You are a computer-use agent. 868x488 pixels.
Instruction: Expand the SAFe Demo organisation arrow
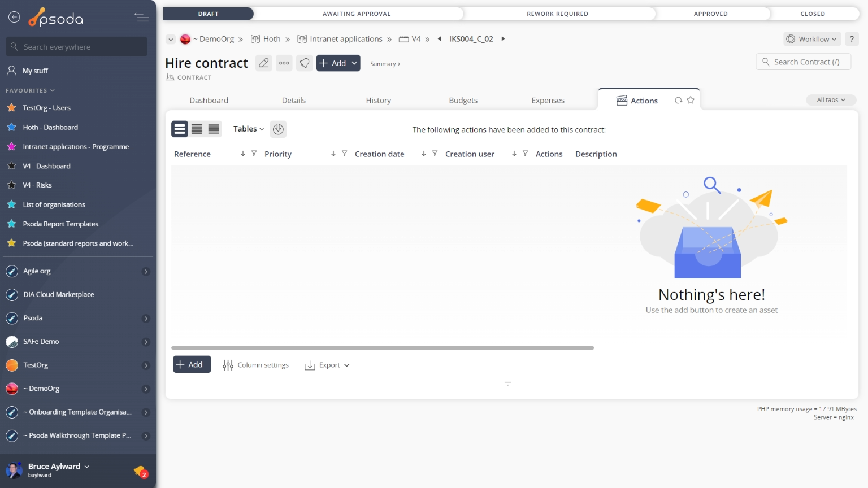pos(146,342)
